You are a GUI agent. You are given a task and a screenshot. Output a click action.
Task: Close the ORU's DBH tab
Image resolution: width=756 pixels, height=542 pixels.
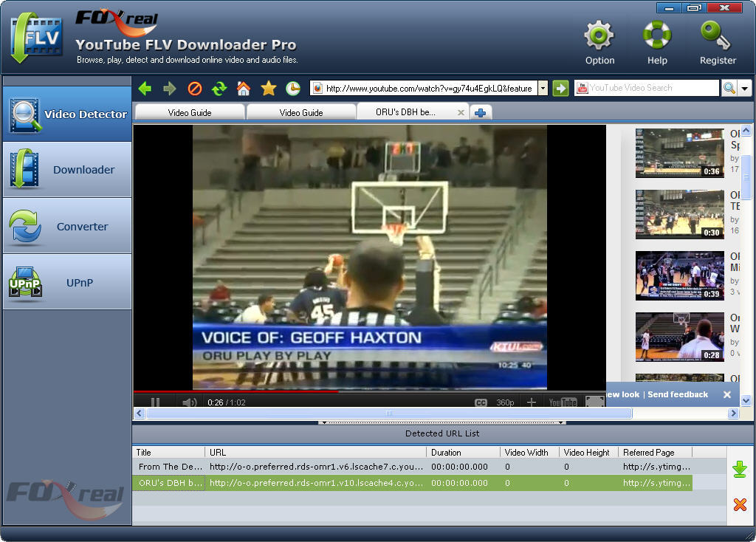click(461, 112)
